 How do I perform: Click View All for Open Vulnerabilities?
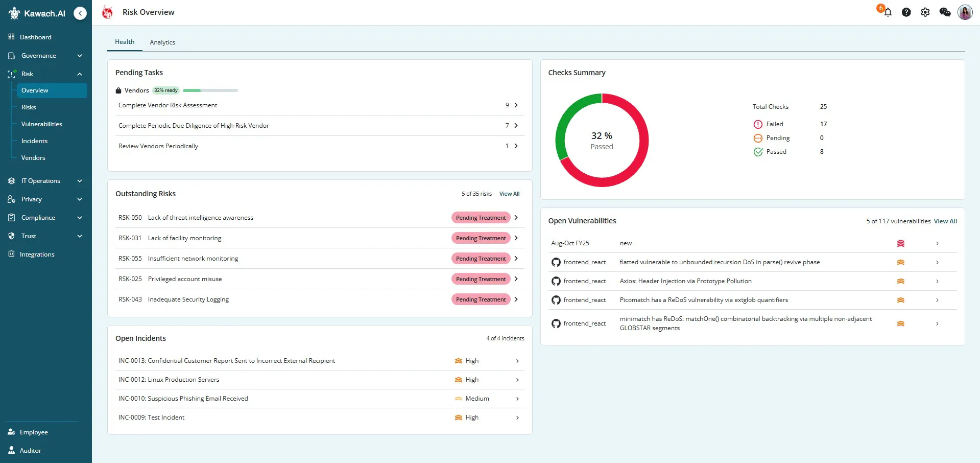click(x=945, y=221)
